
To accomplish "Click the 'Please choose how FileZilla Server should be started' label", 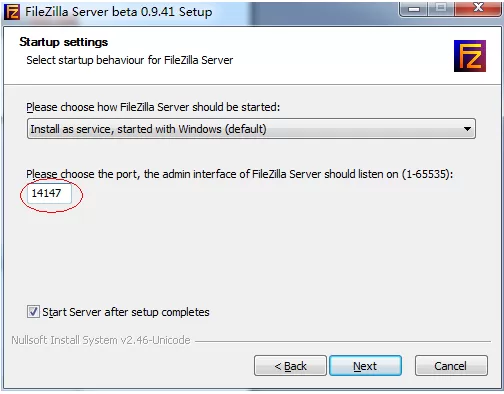I will click(x=153, y=107).
